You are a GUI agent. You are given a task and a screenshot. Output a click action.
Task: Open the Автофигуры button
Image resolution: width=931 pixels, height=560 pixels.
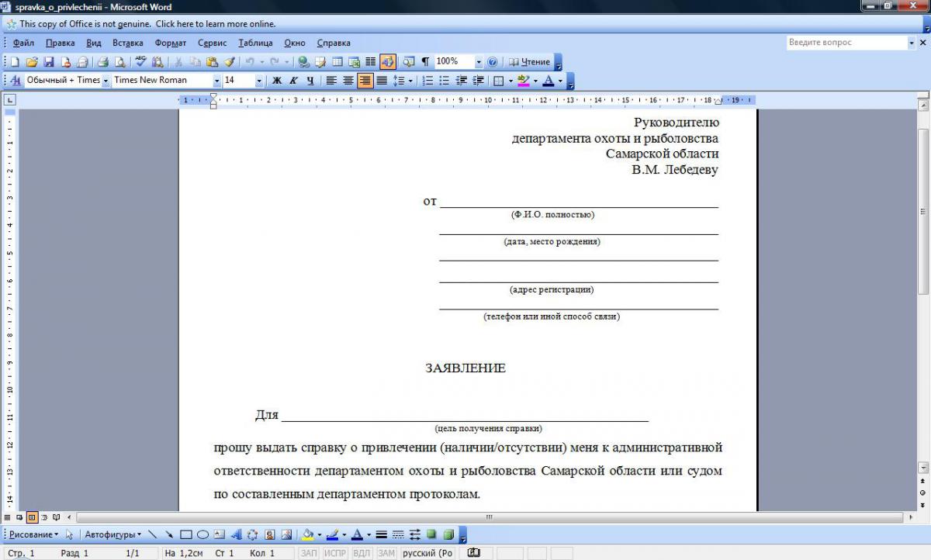click(x=112, y=534)
